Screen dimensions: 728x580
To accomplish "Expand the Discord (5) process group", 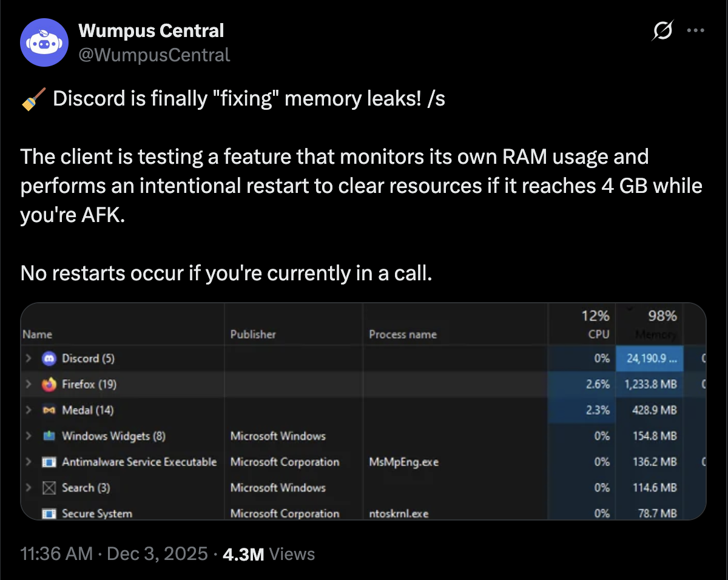I will click(28, 359).
